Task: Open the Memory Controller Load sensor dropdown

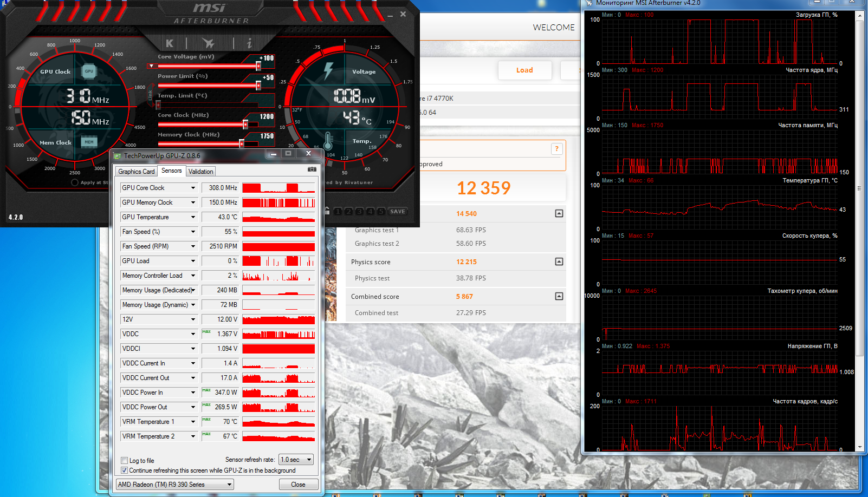Action: (193, 276)
